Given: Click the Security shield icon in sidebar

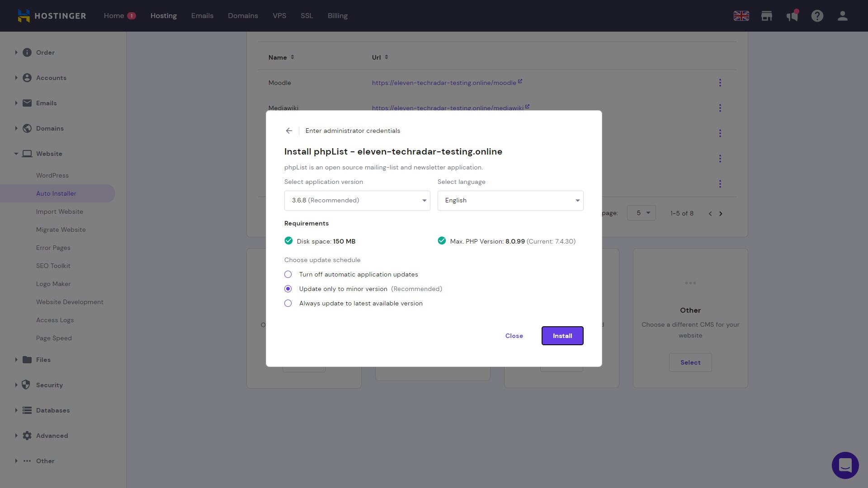Looking at the screenshot, I should (26, 385).
